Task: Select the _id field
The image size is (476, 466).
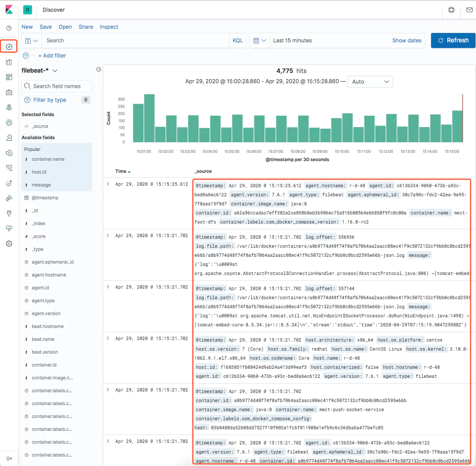Action: tap(35, 211)
